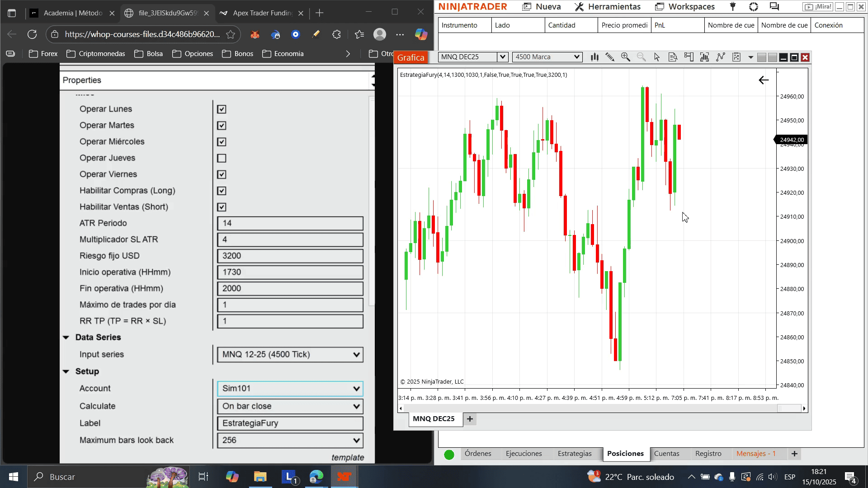
Task: Switch to the Estrategias tab
Action: (x=574, y=454)
